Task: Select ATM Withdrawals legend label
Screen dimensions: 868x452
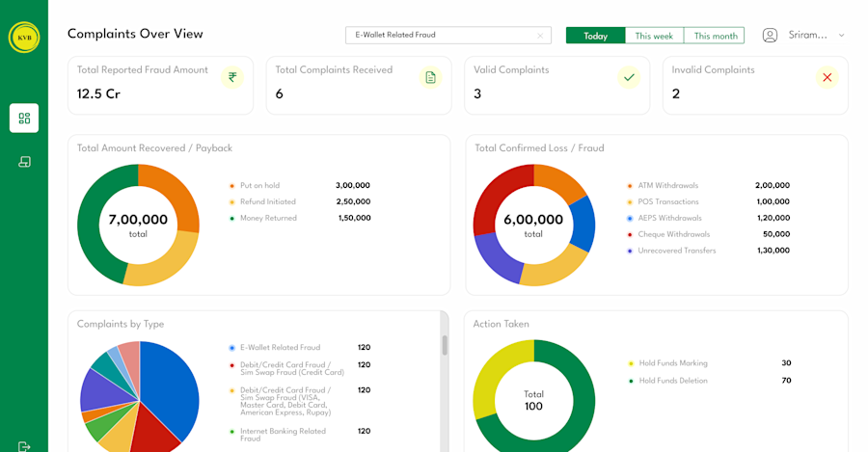Action: click(x=668, y=185)
